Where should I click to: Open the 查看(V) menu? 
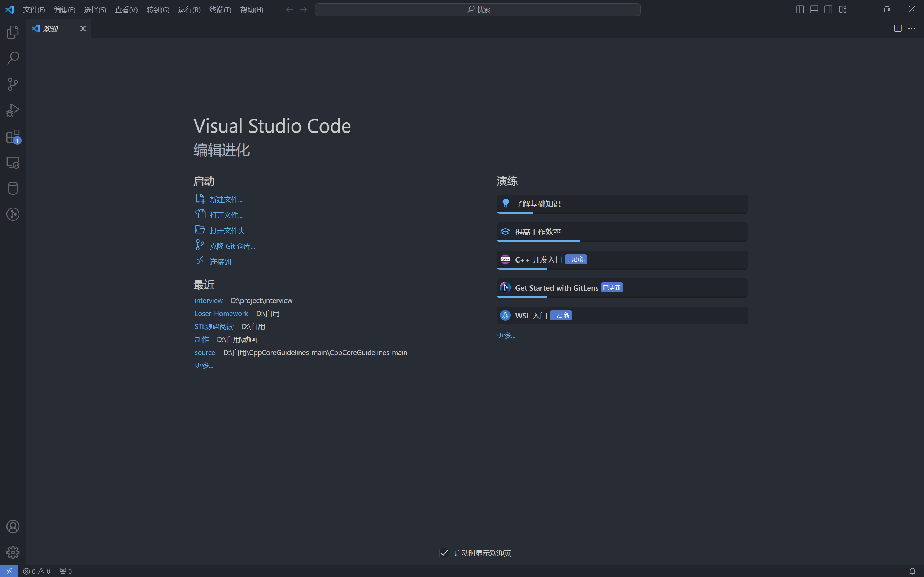[126, 9]
